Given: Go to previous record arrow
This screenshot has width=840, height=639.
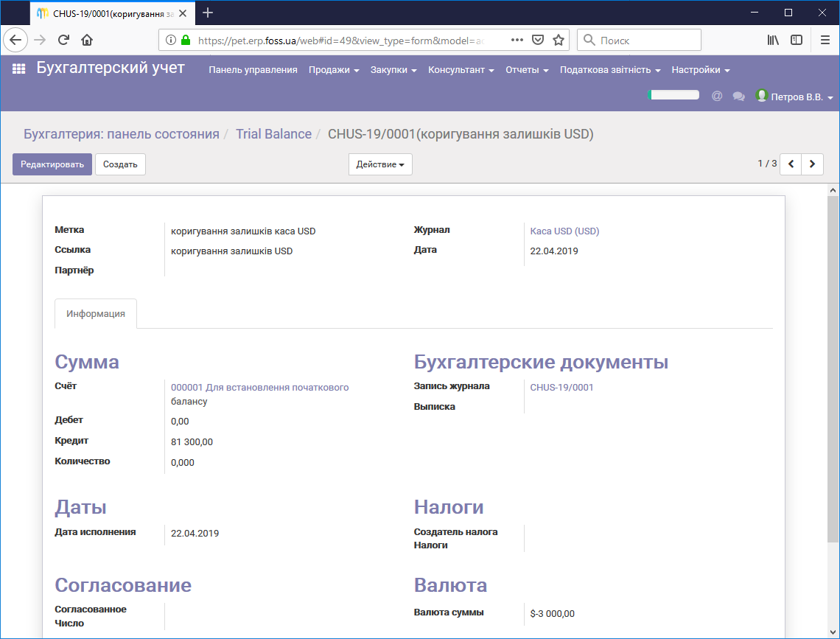Looking at the screenshot, I should pos(791,164).
